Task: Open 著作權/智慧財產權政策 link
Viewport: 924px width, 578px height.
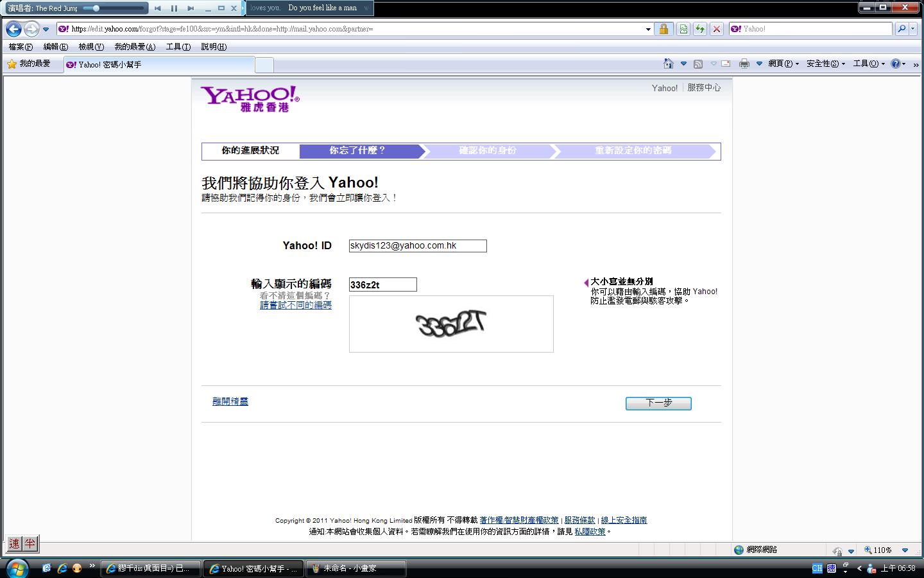Action: (519, 520)
